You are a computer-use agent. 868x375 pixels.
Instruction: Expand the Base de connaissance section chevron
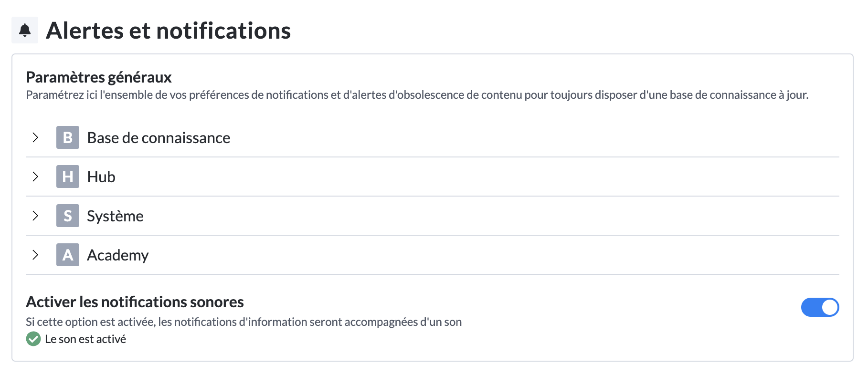35,137
